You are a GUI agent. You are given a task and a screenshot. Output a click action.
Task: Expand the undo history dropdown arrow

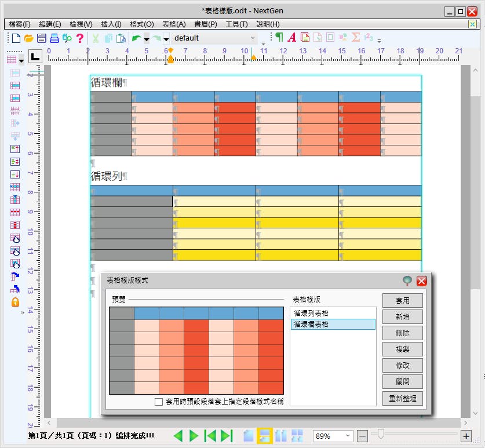pyautogui.click(x=147, y=39)
